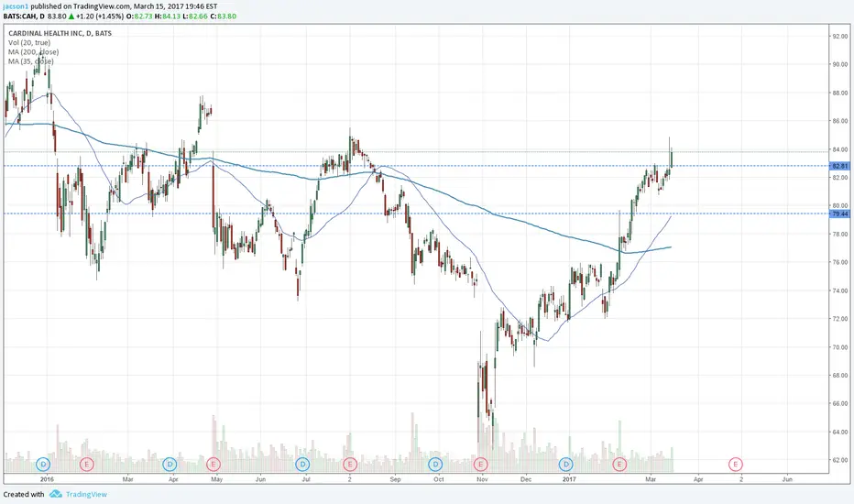Click the earnings marker above the May label
The image size is (854, 504).
213,465
